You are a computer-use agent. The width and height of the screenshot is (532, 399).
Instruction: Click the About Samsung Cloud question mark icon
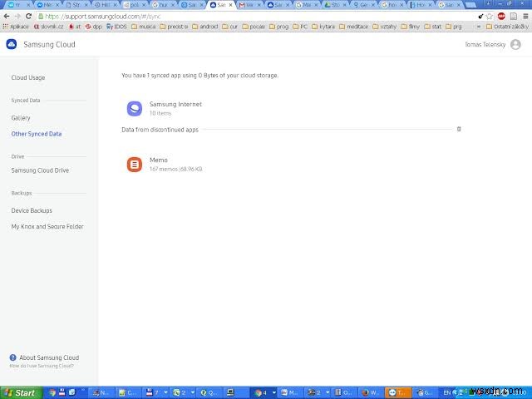[13, 357]
